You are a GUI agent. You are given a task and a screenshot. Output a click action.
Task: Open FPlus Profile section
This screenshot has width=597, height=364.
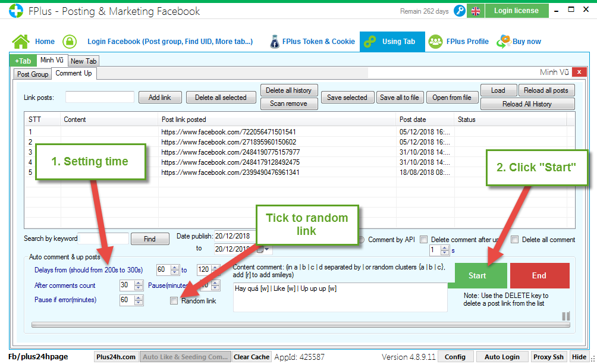point(467,42)
